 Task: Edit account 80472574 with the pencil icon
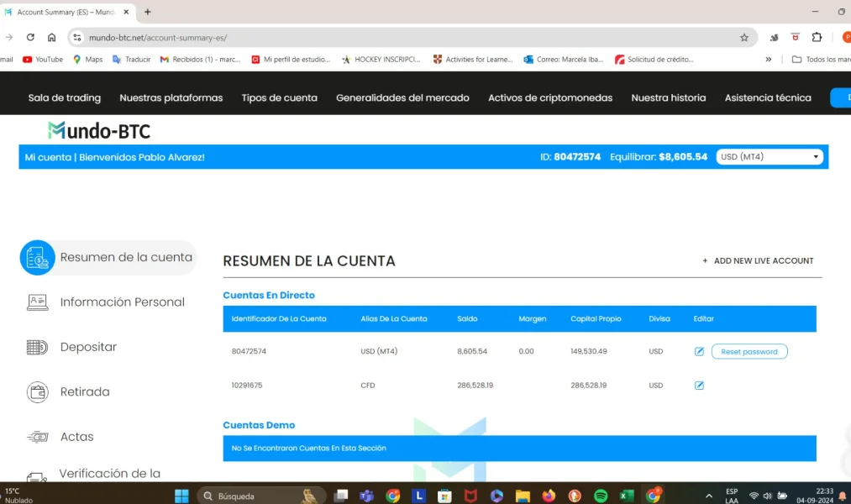click(699, 351)
